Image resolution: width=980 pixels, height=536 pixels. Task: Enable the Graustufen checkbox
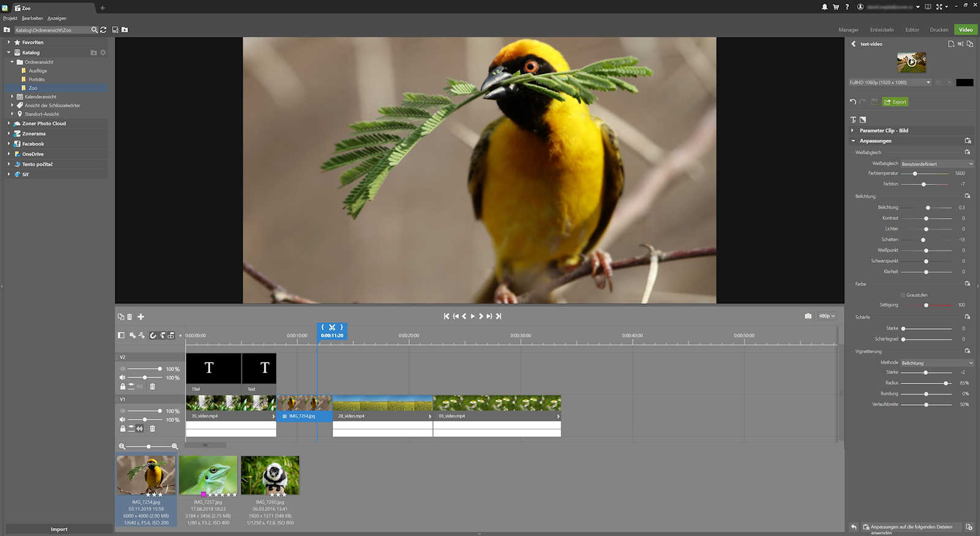pos(903,295)
